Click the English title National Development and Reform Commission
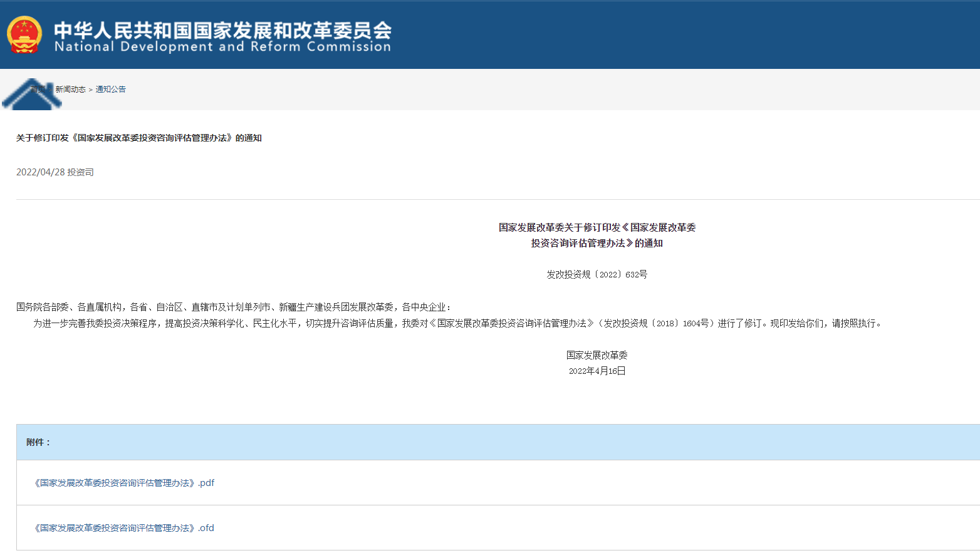The image size is (980, 553). (222, 47)
